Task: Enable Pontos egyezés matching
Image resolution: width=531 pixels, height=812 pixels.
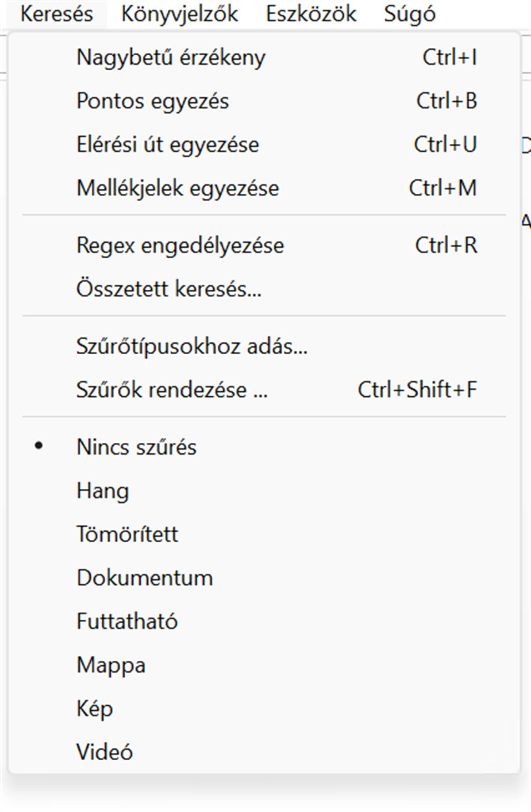Action: [153, 101]
